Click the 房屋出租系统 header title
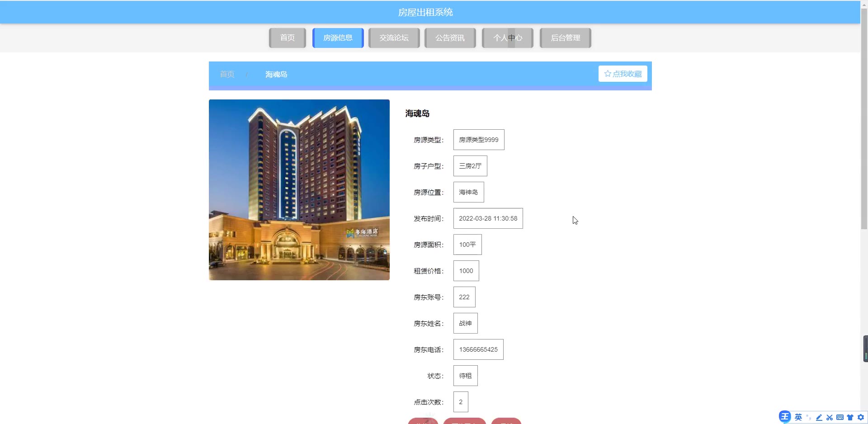Viewport: 868px width, 424px height. click(x=425, y=12)
